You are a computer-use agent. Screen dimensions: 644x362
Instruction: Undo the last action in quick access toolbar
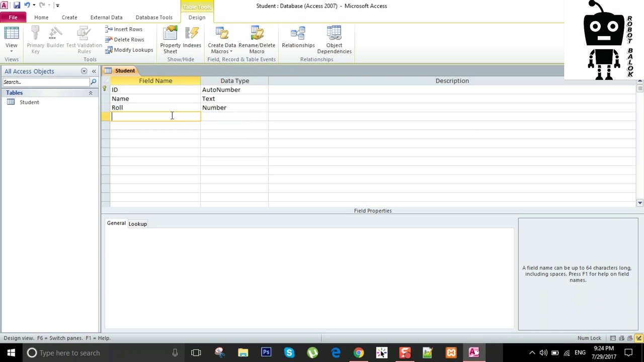(x=27, y=5)
